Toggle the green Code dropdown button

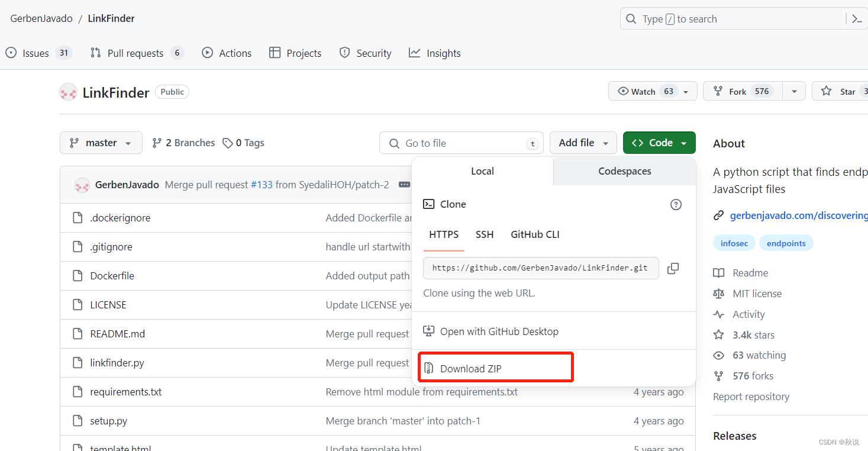point(659,143)
